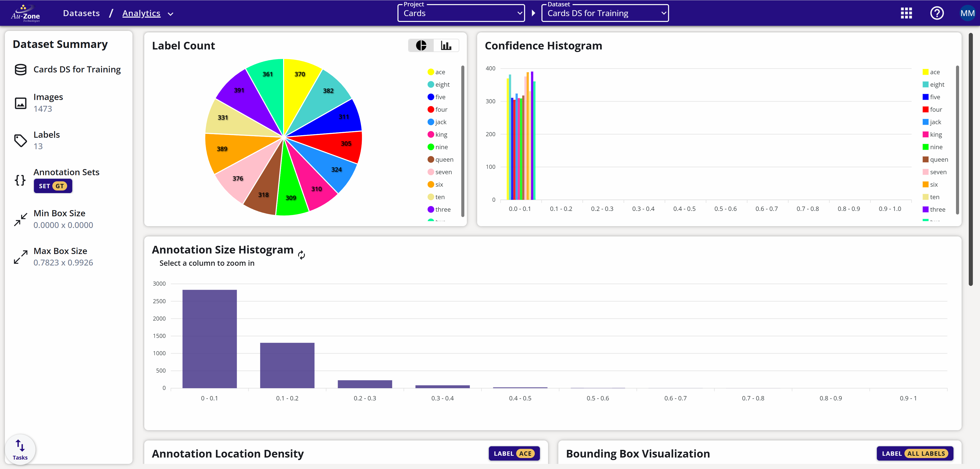Open the Project dropdown showing Cards
Viewport: 980px width, 469px height.
click(x=461, y=13)
